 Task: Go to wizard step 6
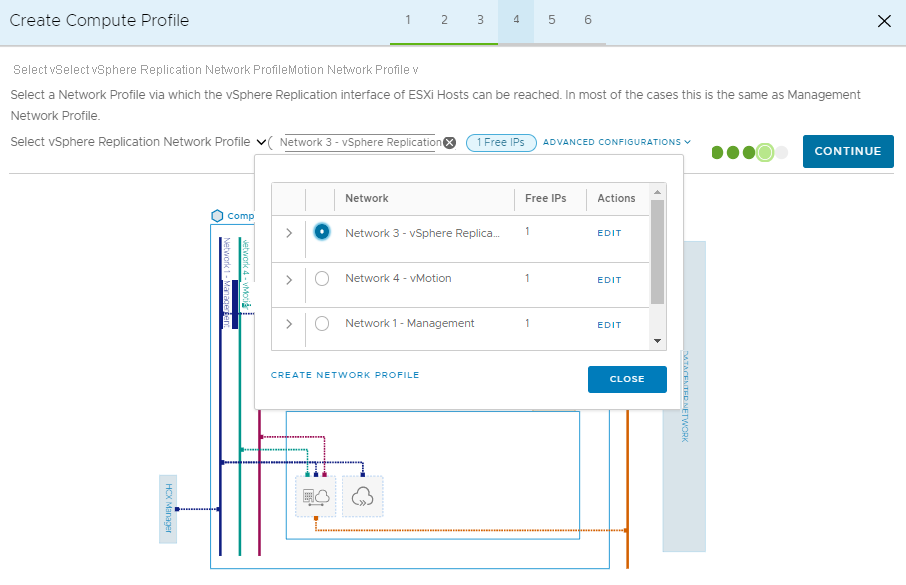588,20
